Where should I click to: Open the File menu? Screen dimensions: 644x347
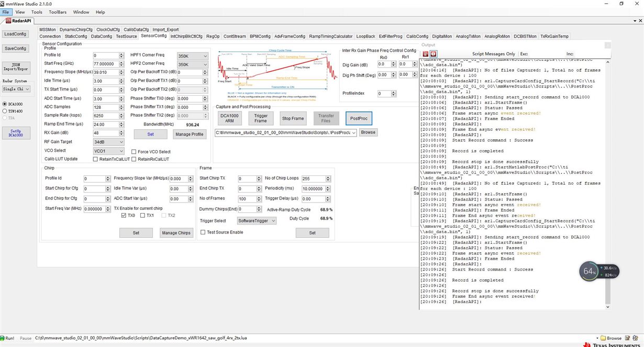[7, 12]
